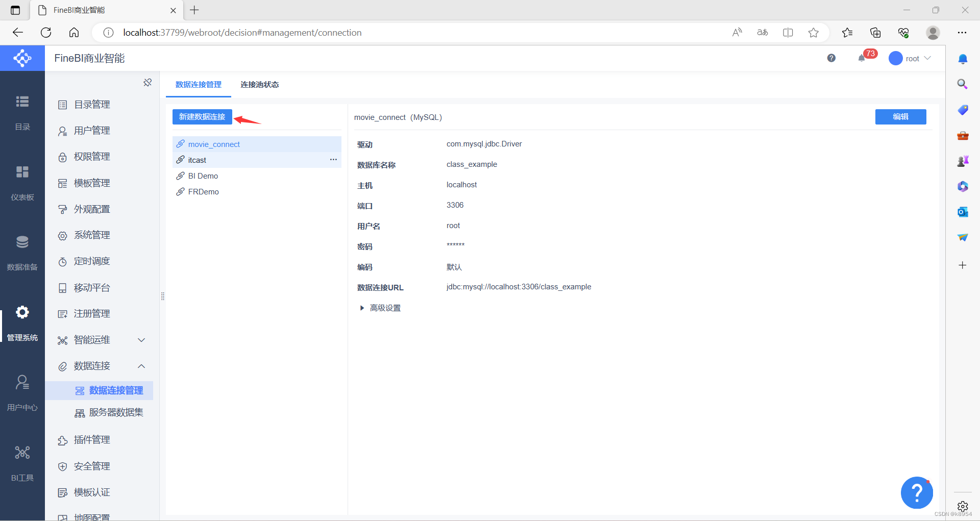Open the 仪表板 dashboard section
The height and width of the screenshot is (521, 980).
(22, 183)
